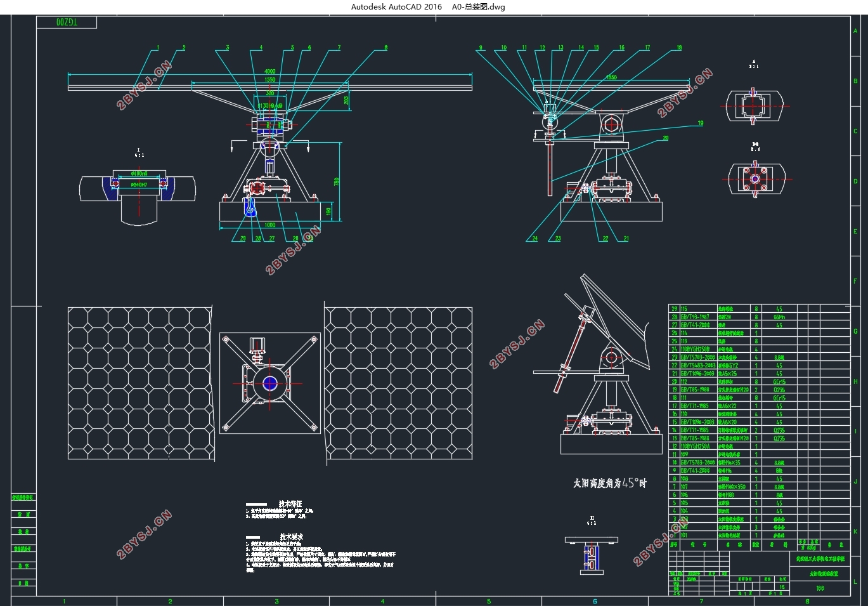This screenshot has width=868, height=606.
Task: Pick balloon label "3" above front view
Action: tap(228, 48)
